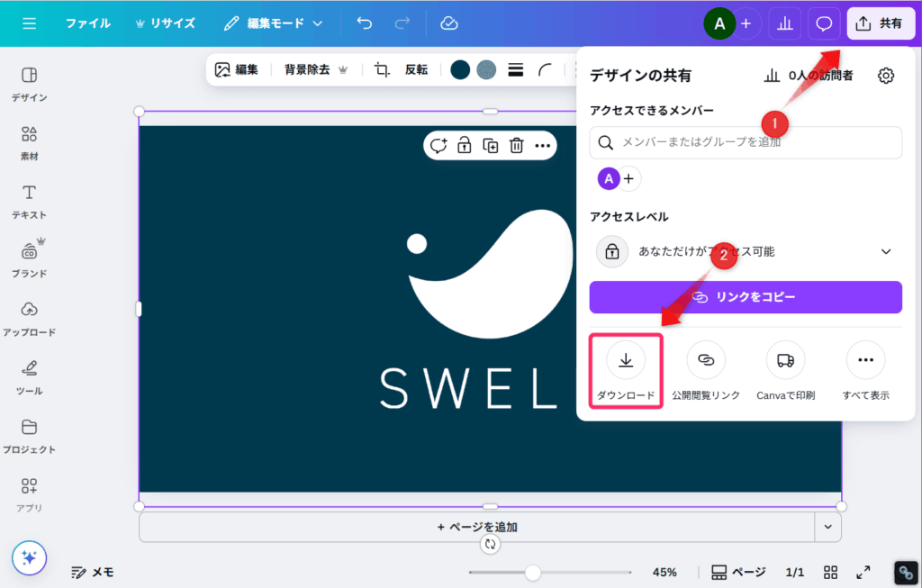Delete the selected element with trash icon
This screenshot has height=588, width=922.
(516, 145)
